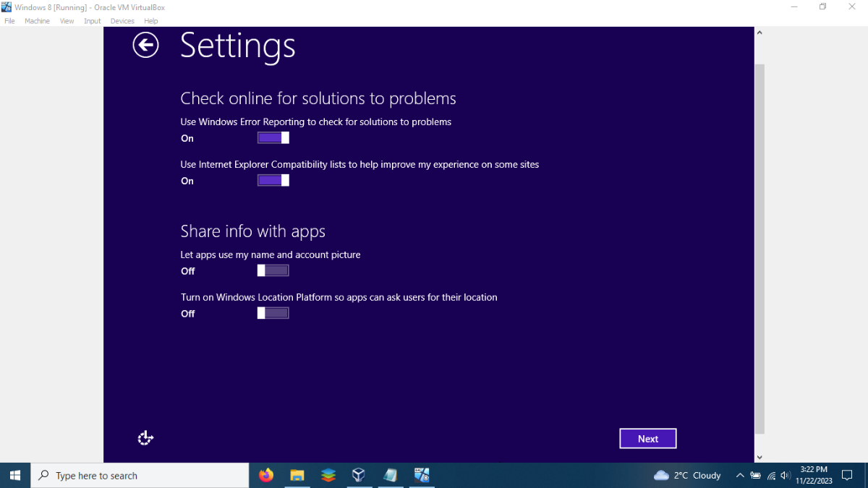Launch Firefox from the taskbar
The height and width of the screenshot is (488, 868).
pos(266,475)
